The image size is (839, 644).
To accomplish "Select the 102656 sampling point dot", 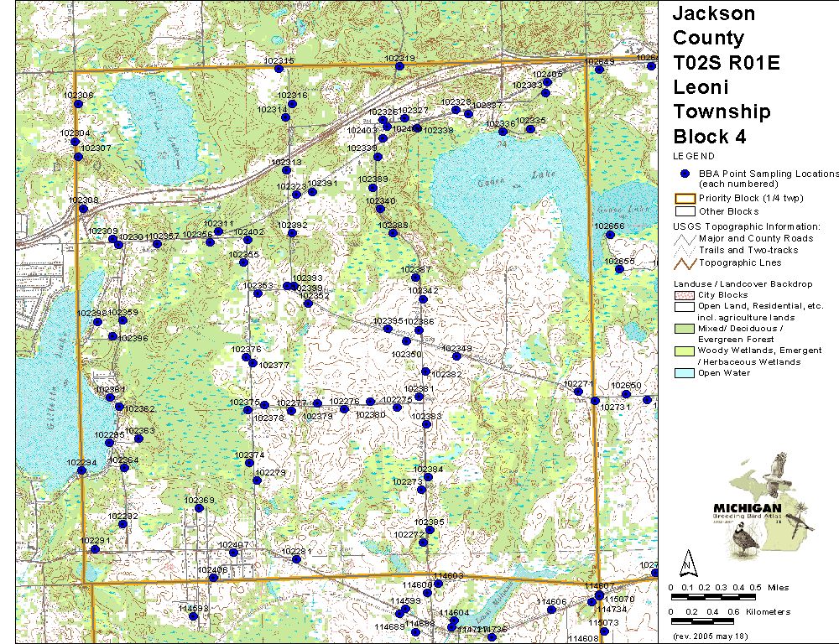I will pos(610,235).
